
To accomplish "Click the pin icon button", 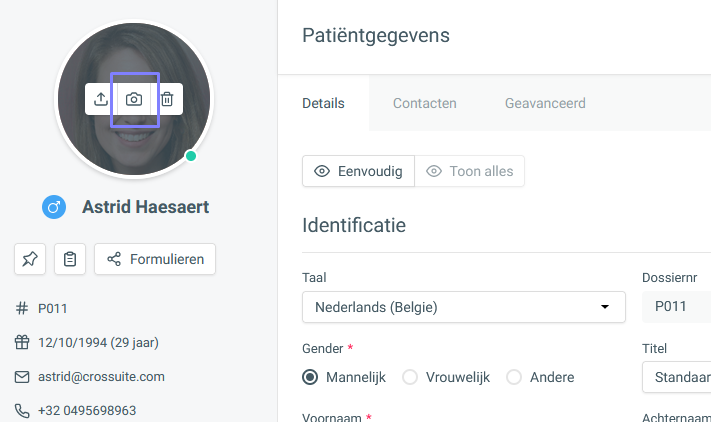I will (x=30, y=259).
